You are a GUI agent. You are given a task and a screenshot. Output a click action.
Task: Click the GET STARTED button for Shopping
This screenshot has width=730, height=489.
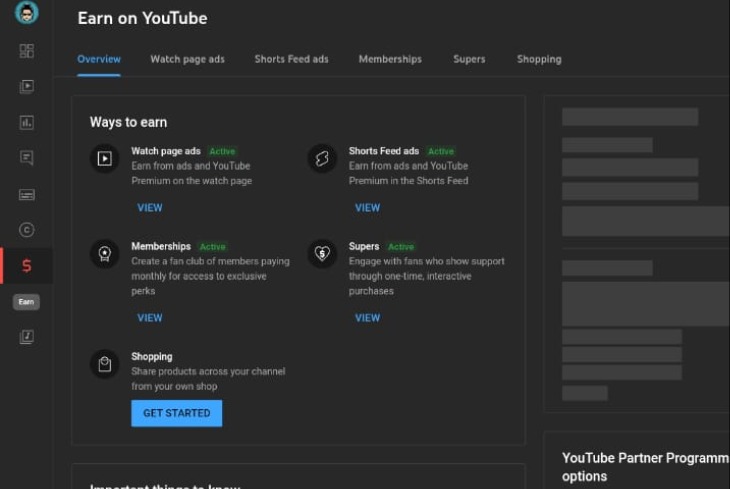pyautogui.click(x=176, y=413)
